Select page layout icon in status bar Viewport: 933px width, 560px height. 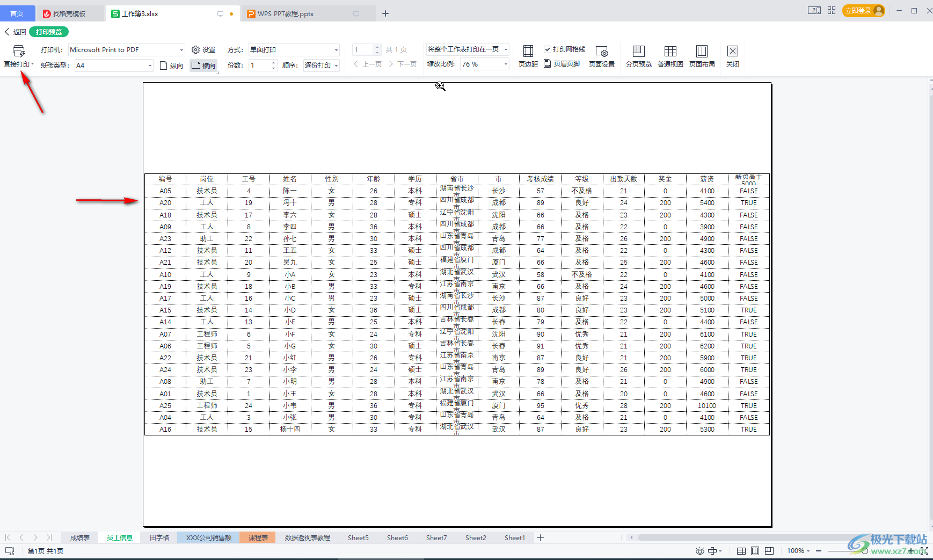point(755,551)
